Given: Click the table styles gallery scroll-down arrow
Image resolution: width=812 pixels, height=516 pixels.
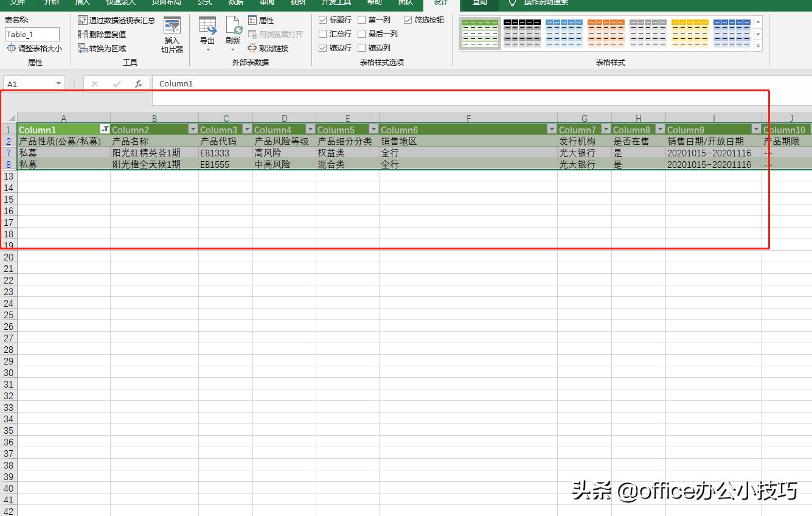Looking at the screenshot, I should pyautogui.click(x=758, y=33).
